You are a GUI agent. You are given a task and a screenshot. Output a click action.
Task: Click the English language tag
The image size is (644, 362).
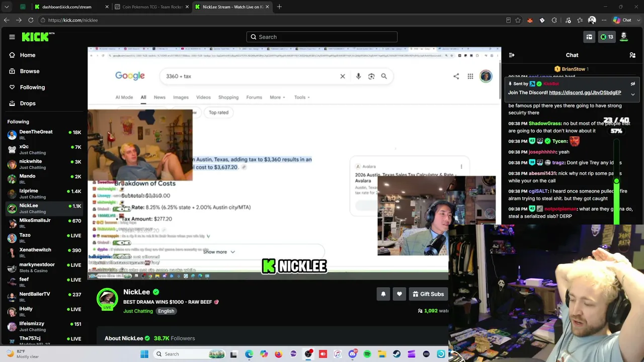pos(166,311)
